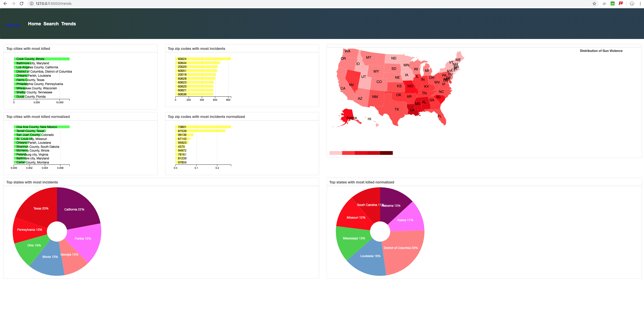Click the red F flag extension icon

click(x=620, y=4)
